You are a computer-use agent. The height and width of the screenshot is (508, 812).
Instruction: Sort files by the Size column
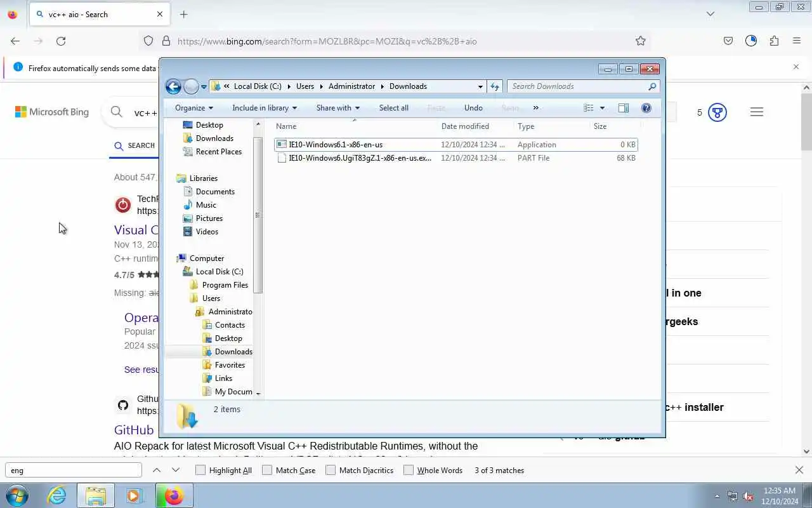614,126
